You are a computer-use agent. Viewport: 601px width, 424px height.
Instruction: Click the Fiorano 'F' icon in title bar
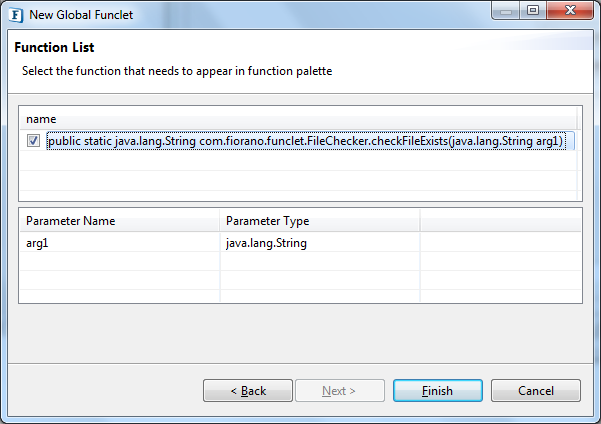point(15,15)
